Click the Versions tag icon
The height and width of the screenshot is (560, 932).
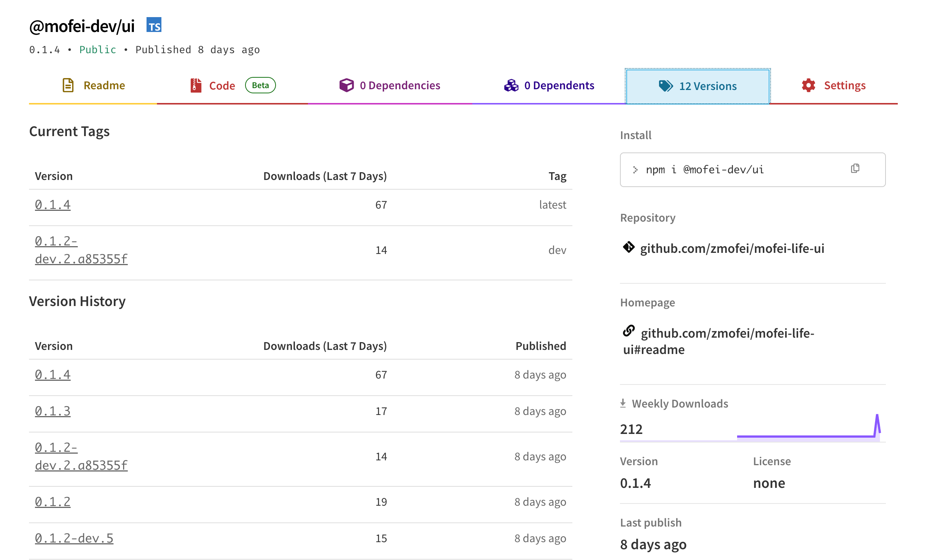tap(666, 86)
